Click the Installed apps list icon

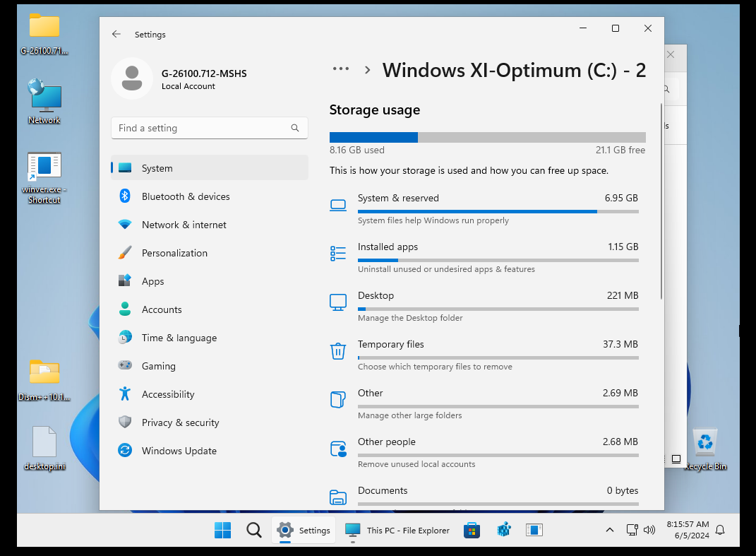point(338,254)
